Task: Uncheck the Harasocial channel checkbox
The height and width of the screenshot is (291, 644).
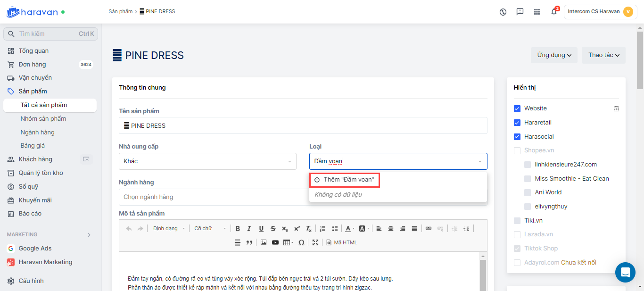Action: point(517,137)
